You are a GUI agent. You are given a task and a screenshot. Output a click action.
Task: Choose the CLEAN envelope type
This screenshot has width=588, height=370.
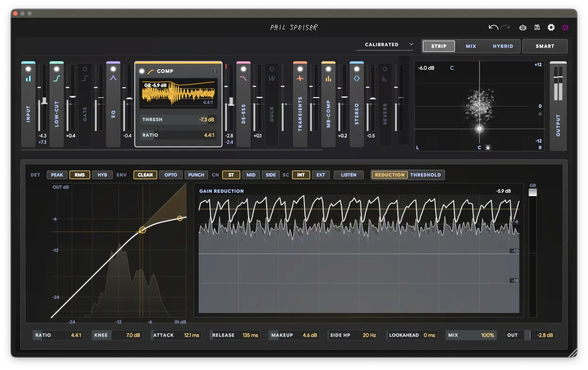145,175
